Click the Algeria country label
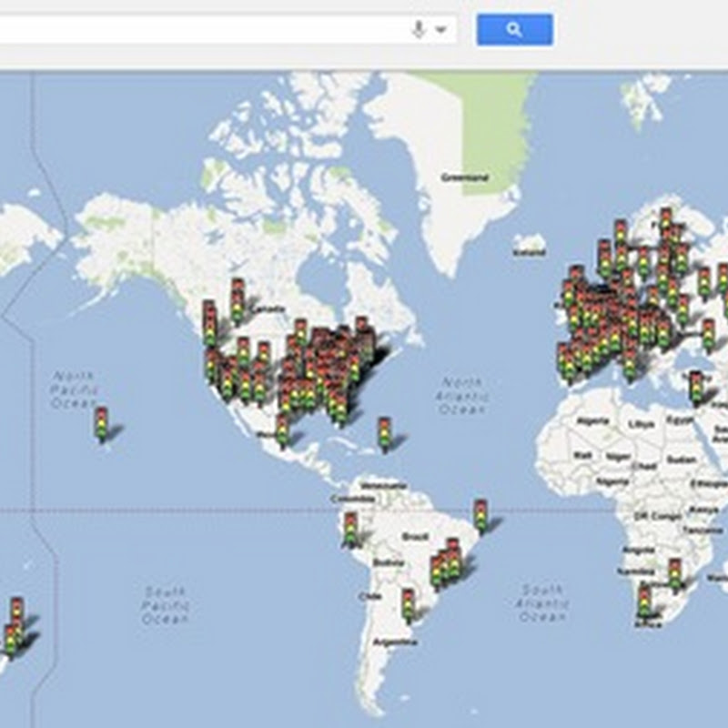The image size is (728, 728). pos(592,421)
